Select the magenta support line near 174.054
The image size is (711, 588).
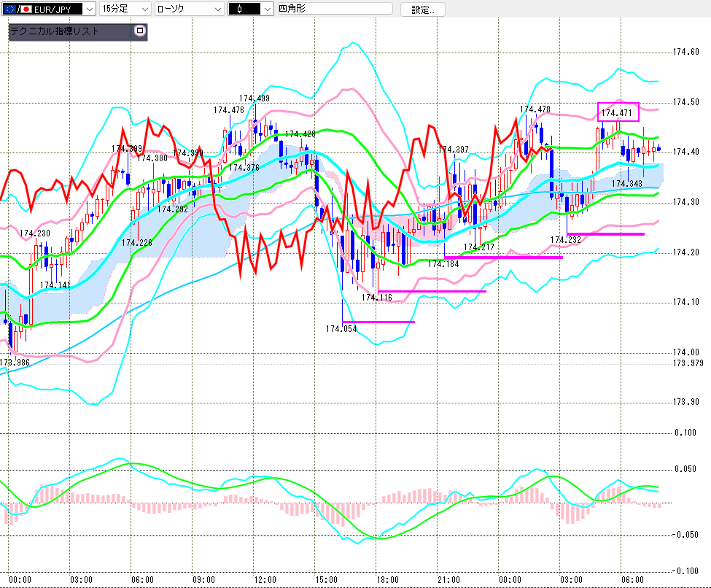click(378, 322)
